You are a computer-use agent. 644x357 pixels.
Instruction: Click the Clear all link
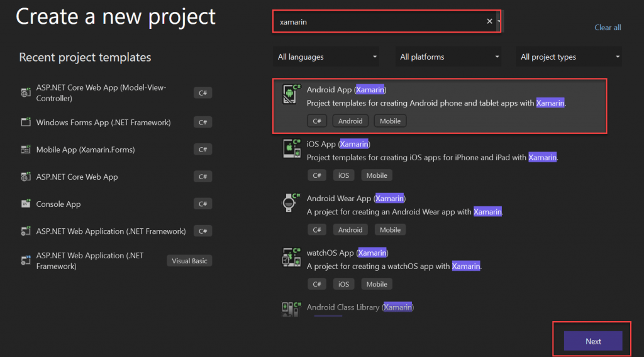(608, 28)
